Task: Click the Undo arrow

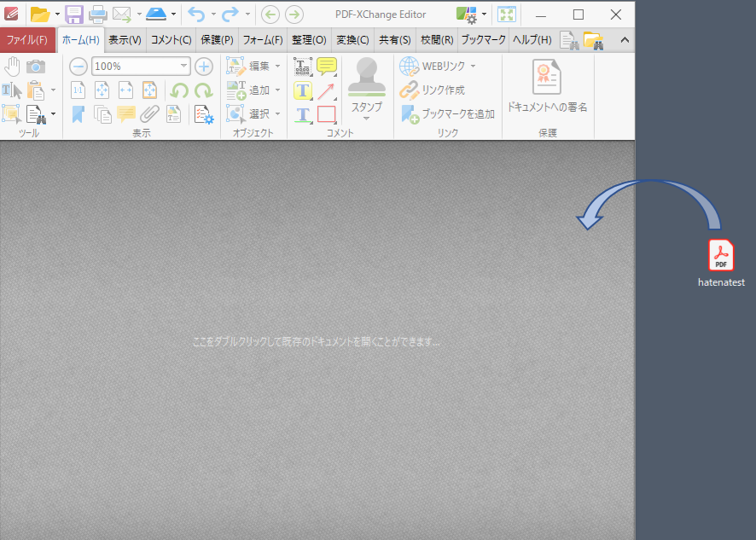Action: point(196,15)
